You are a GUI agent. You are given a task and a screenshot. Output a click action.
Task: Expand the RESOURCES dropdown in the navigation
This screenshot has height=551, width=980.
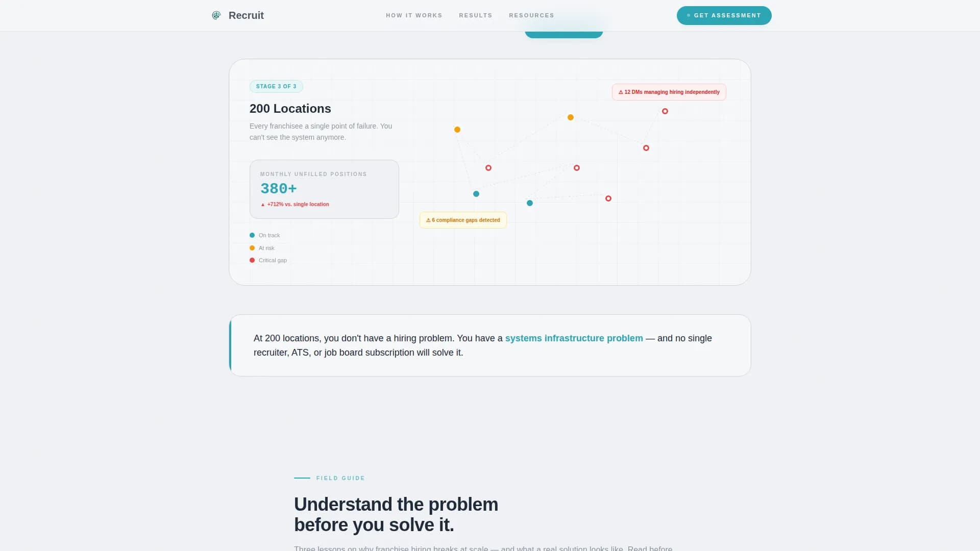(531, 15)
